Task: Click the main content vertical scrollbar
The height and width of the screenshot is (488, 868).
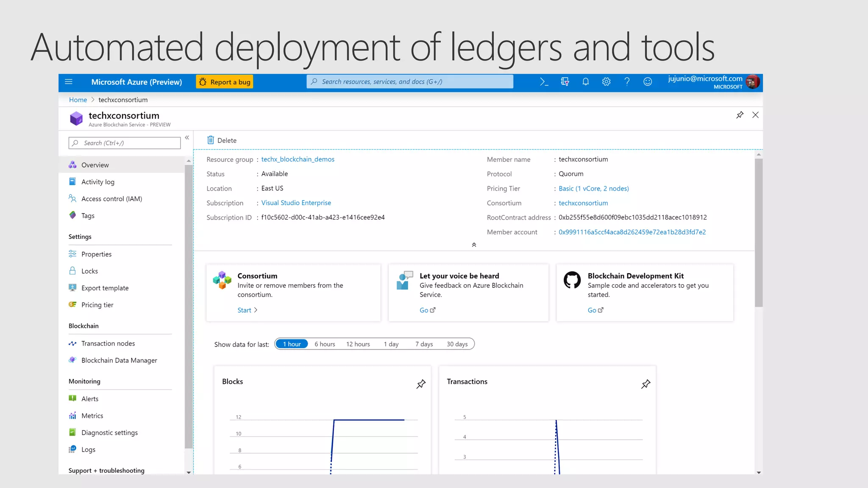Action: [x=759, y=232]
